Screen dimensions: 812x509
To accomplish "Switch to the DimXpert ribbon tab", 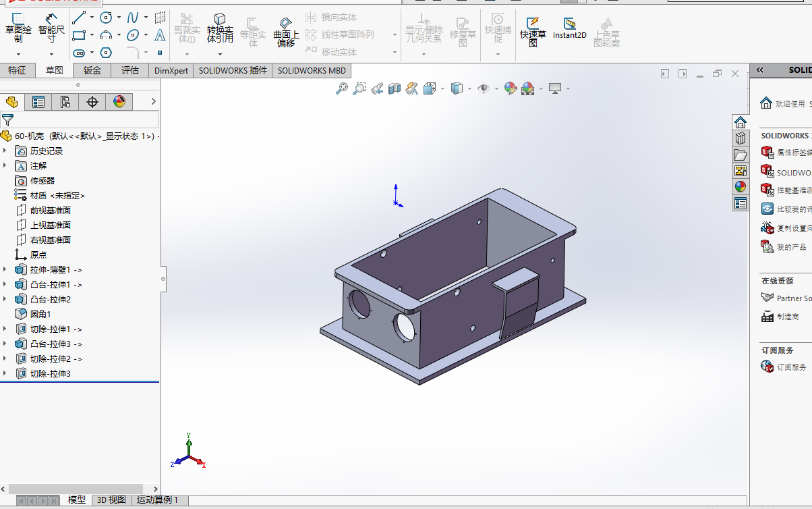I will point(171,70).
